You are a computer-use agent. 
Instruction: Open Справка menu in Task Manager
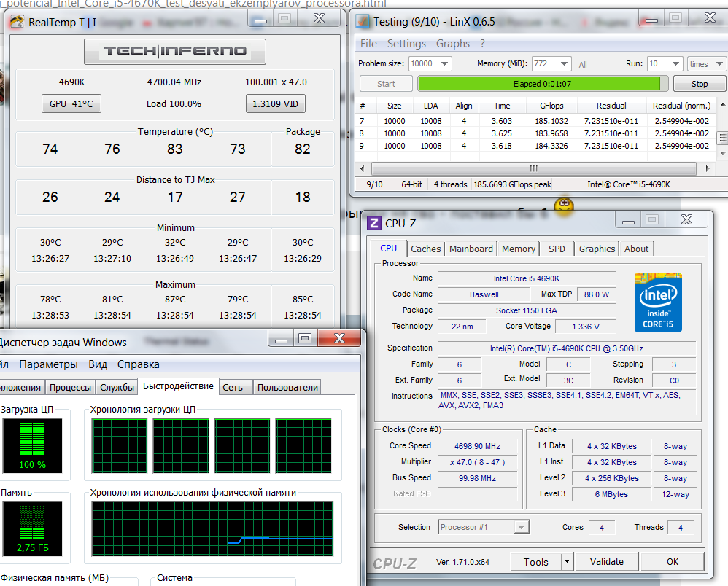(139, 364)
